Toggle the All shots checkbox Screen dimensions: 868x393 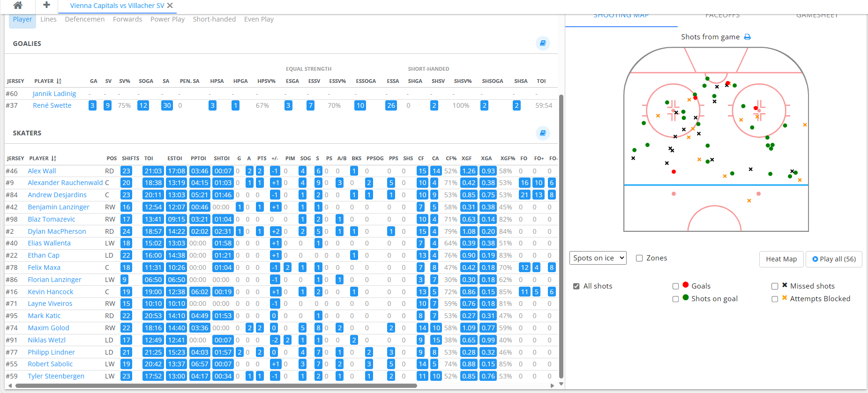pyautogui.click(x=576, y=286)
